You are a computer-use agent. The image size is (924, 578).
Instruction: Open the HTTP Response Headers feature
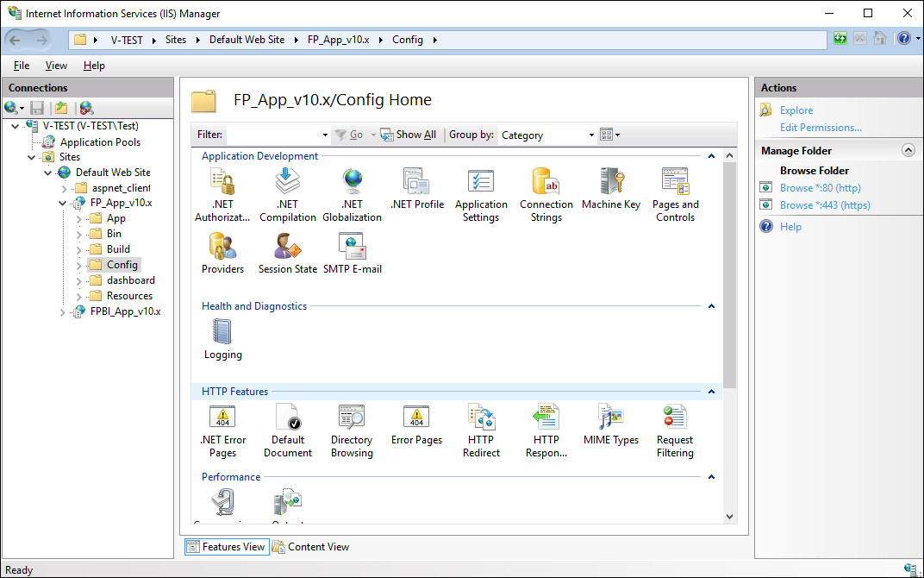point(546,431)
